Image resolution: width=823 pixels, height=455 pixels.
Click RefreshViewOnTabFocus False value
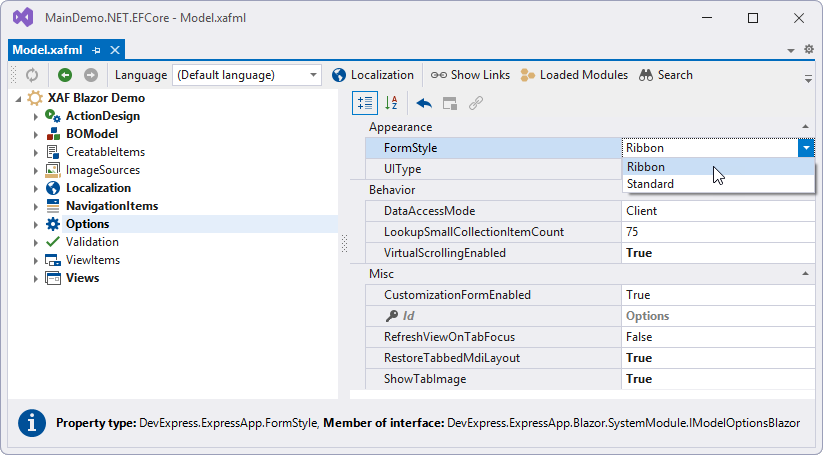(718, 337)
